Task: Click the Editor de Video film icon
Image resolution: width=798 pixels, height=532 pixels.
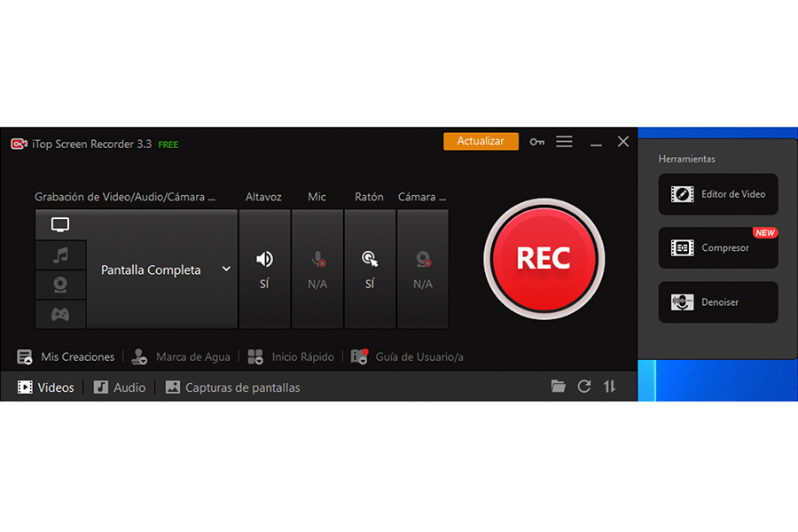Action: (682, 194)
